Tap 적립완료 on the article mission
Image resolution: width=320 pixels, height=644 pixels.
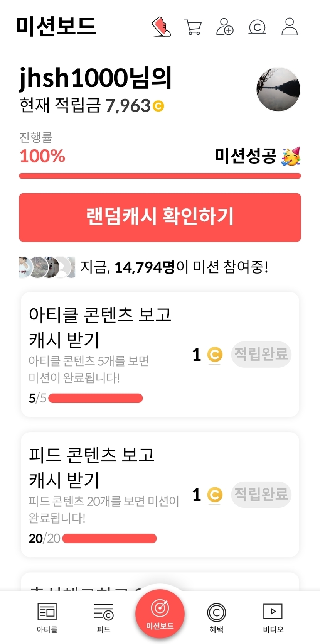(x=261, y=354)
